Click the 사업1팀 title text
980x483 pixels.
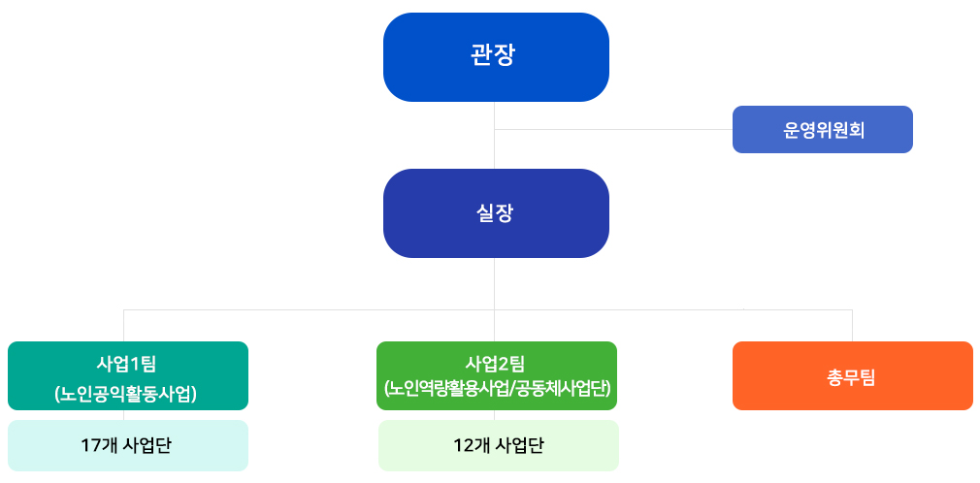127,363
